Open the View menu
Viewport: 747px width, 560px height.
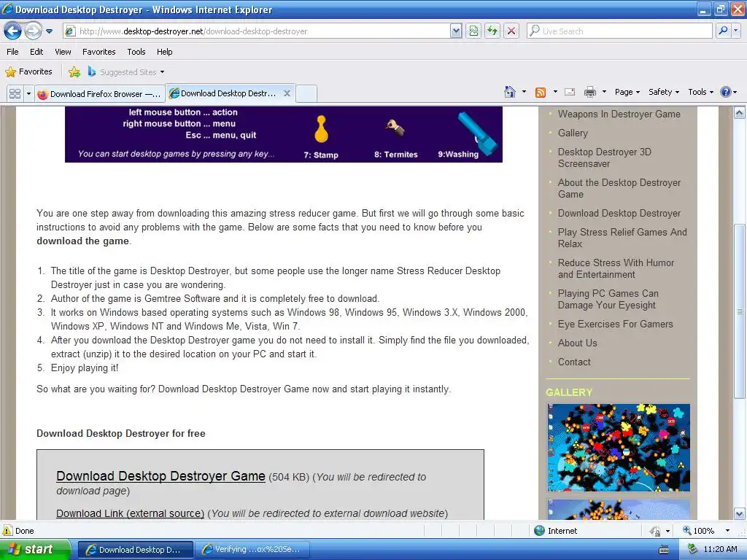tap(63, 52)
